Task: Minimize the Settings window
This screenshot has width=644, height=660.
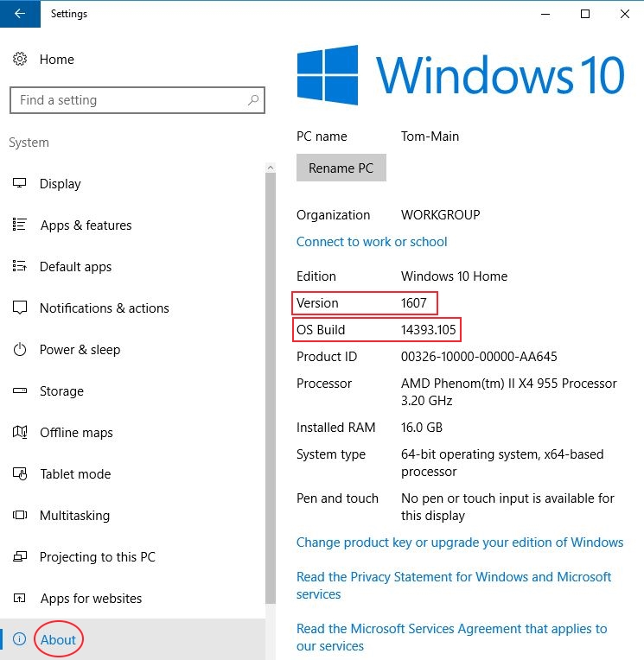Action: point(545,14)
